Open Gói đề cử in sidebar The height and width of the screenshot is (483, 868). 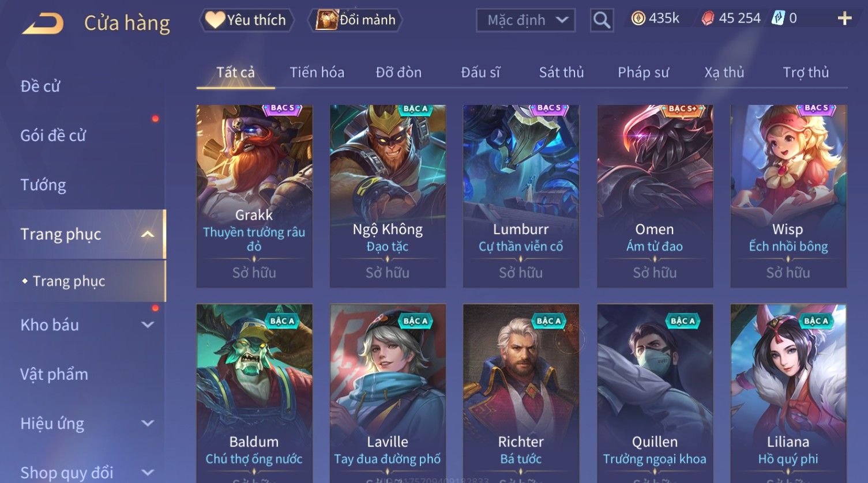click(53, 135)
